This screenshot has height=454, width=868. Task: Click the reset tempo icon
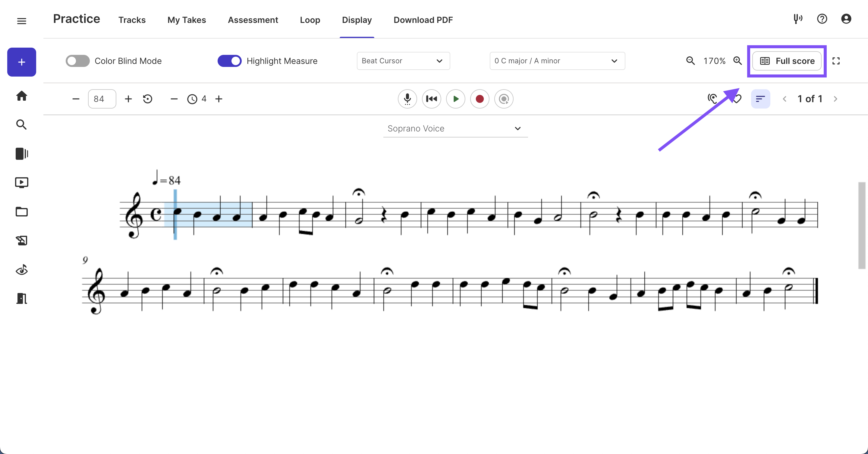(148, 99)
